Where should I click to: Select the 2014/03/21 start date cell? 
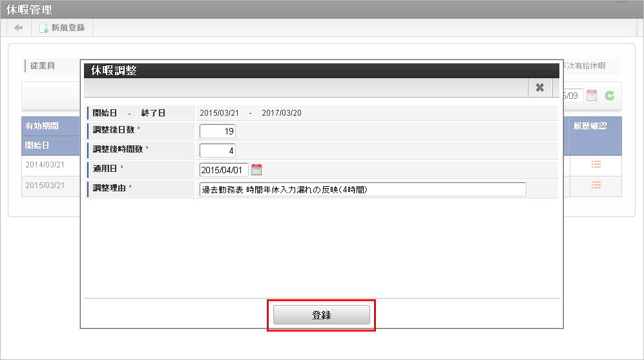click(45, 164)
